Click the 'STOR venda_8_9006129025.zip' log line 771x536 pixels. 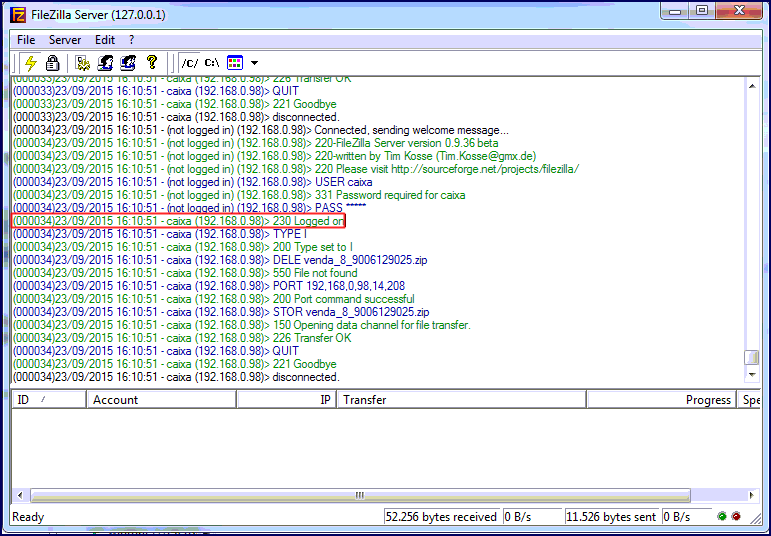coord(221,312)
